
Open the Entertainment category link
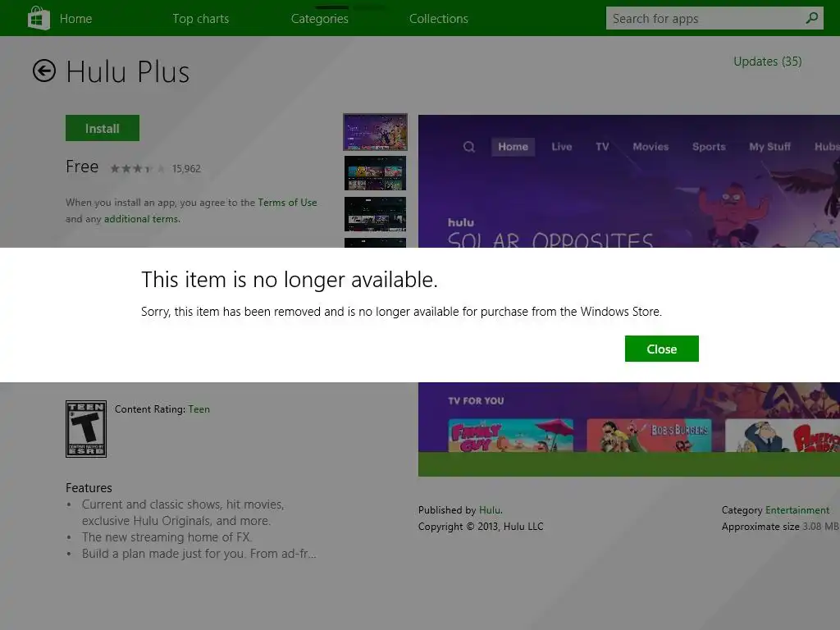point(797,510)
